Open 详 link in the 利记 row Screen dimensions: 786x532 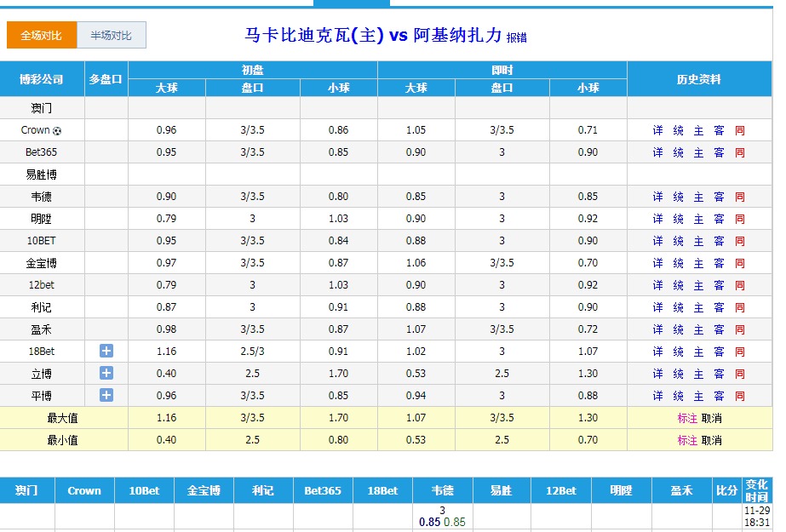657,307
